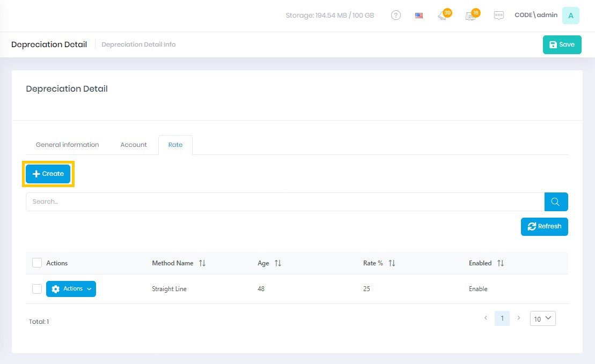Viewport: 595px width, 364px height.
Task: Switch to the Account tab
Action: (134, 145)
